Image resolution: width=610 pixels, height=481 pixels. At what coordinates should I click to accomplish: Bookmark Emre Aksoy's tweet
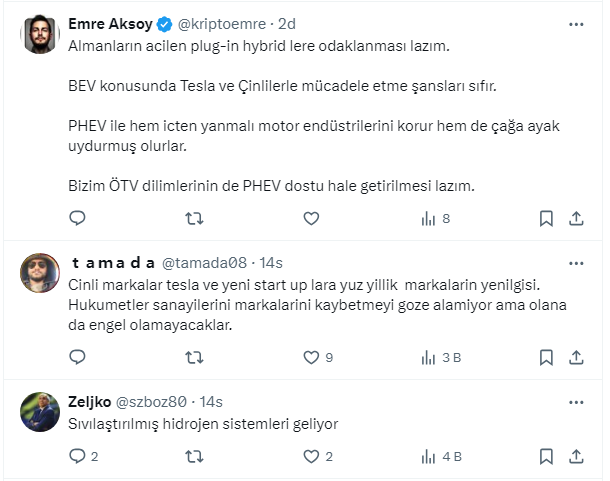546,218
